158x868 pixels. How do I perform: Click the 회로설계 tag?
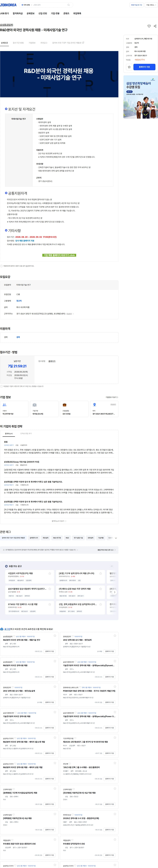[x=45, y=538]
